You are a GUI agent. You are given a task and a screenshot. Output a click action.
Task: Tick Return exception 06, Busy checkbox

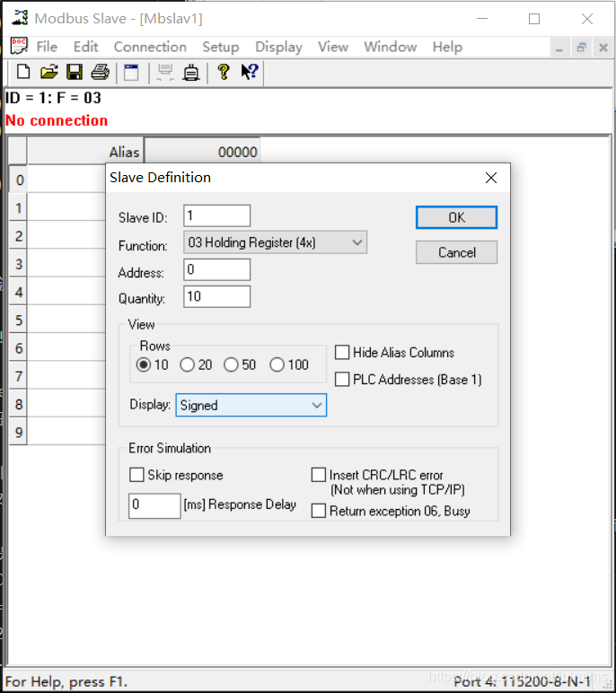pos(319,511)
